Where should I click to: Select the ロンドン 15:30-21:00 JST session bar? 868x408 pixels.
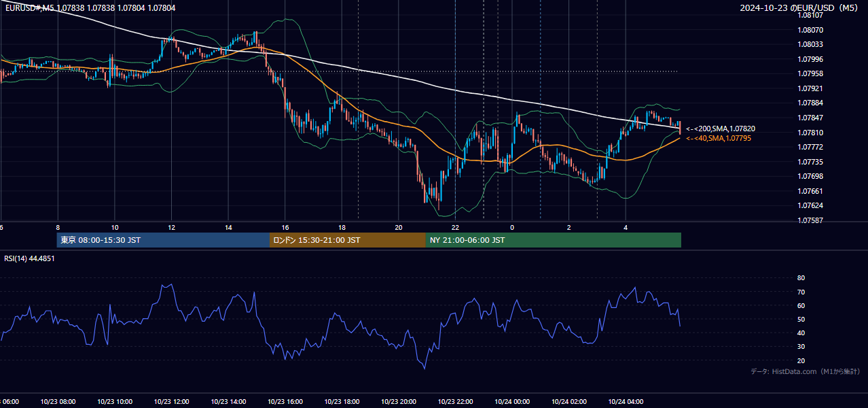348,240
